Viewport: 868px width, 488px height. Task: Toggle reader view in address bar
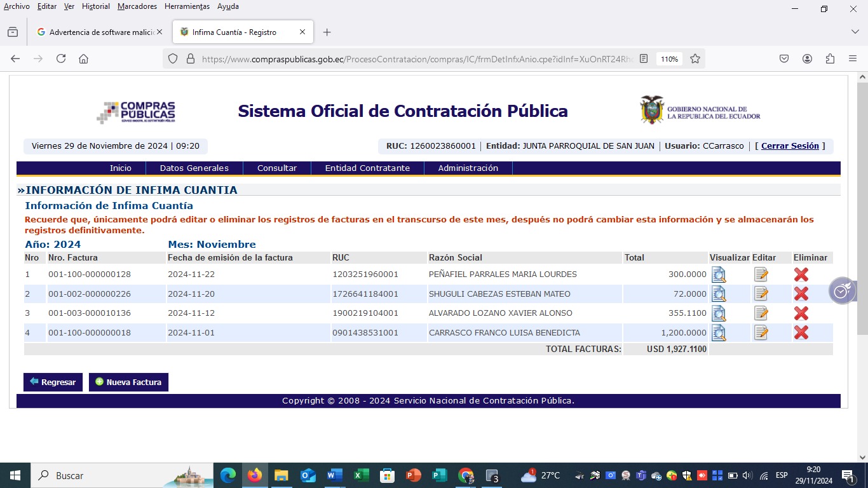click(644, 58)
